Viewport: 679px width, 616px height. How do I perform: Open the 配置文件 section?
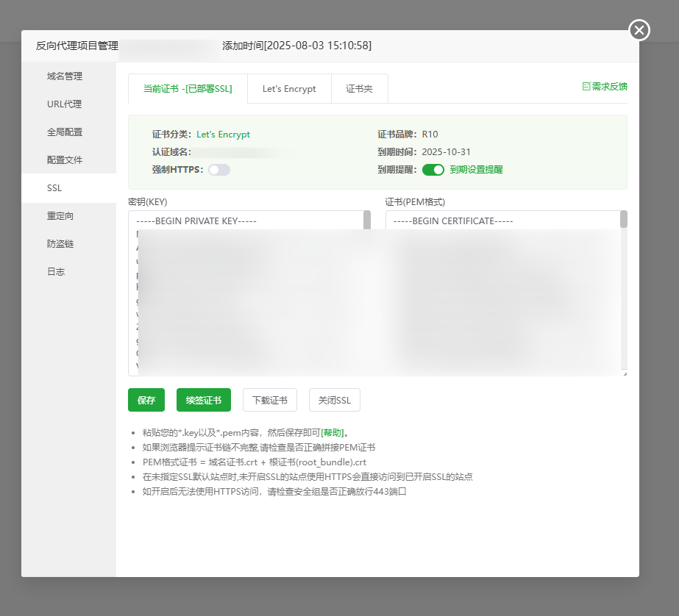(65, 160)
